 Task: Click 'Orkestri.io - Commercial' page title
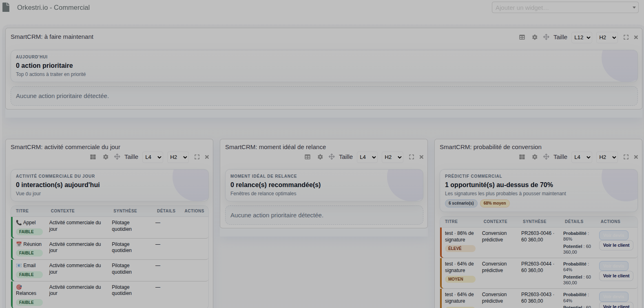53,7
